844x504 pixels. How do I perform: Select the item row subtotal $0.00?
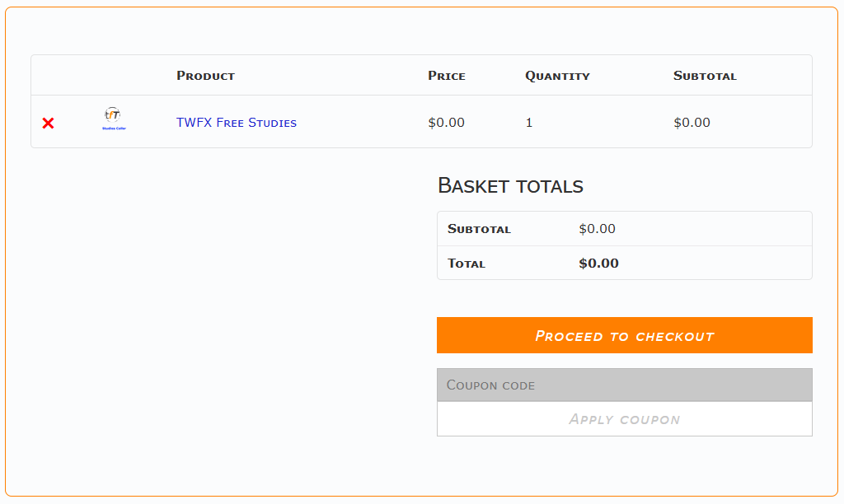(x=692, y=123)
